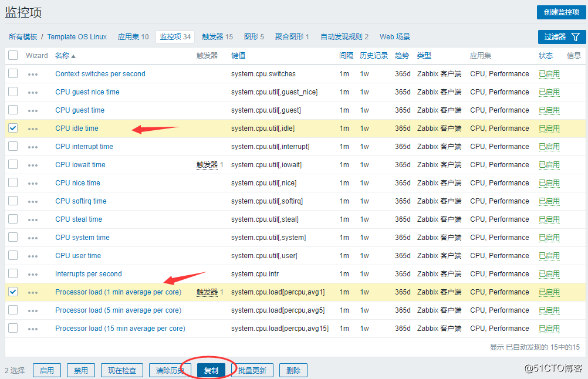
Task: Open the Web 场景 tab
Action: [x=394, y=37]
